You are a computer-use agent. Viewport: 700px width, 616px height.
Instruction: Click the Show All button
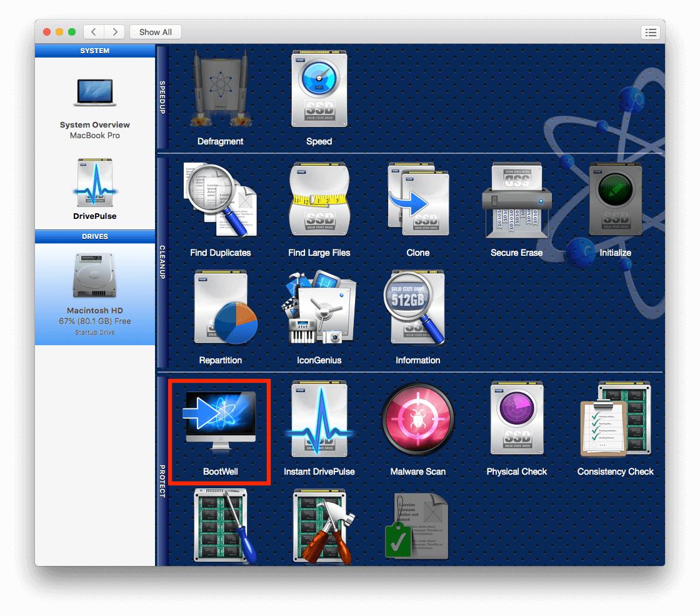click(155, 32)
